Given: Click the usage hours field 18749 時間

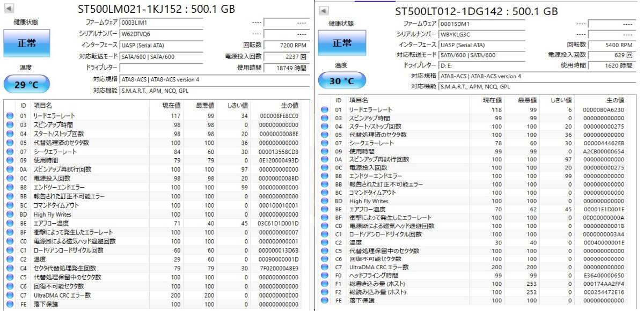Looking at the screenshot, I should tap(287, 68).
